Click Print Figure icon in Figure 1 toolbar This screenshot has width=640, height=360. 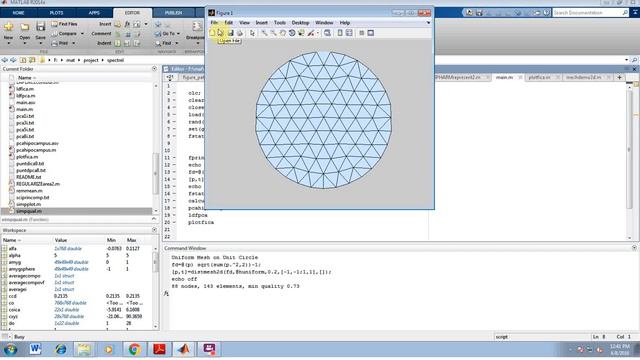(240, 33)
